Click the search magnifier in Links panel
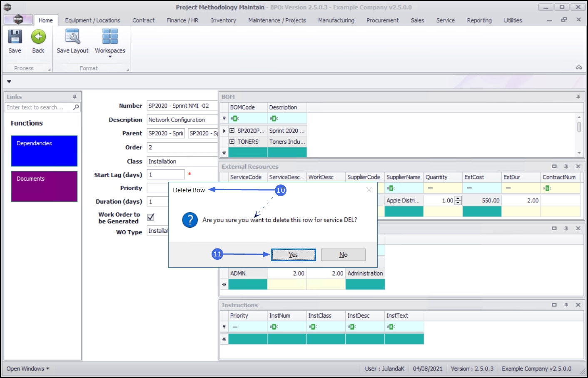This screenshot has height=378, width=588. [76, 107]
